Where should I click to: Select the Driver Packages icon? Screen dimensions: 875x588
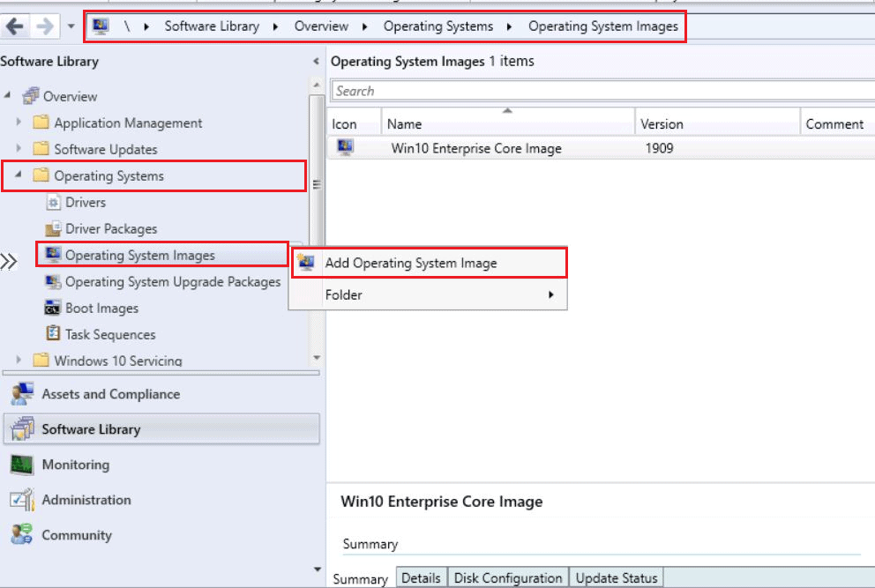(x=53, y=228)
